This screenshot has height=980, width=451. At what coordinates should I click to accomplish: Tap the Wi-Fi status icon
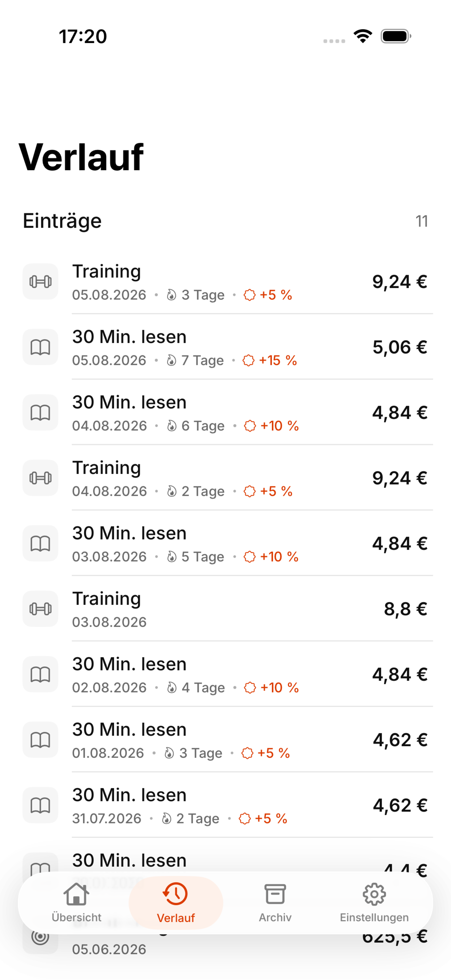(363, 36)
